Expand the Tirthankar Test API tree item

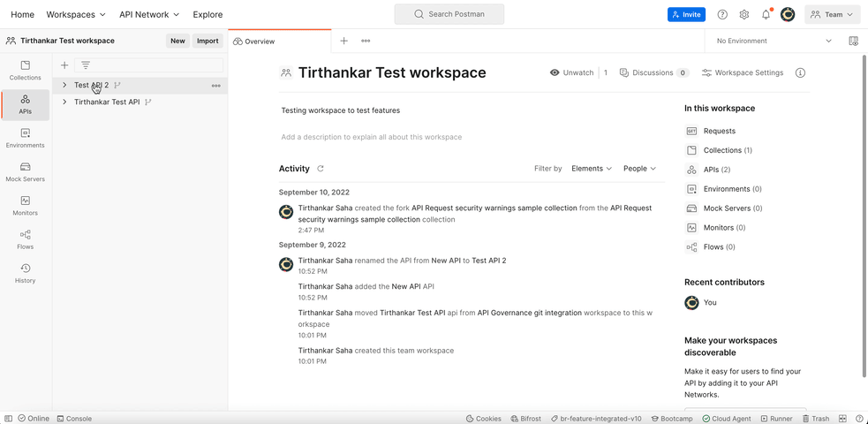(64, 102)
